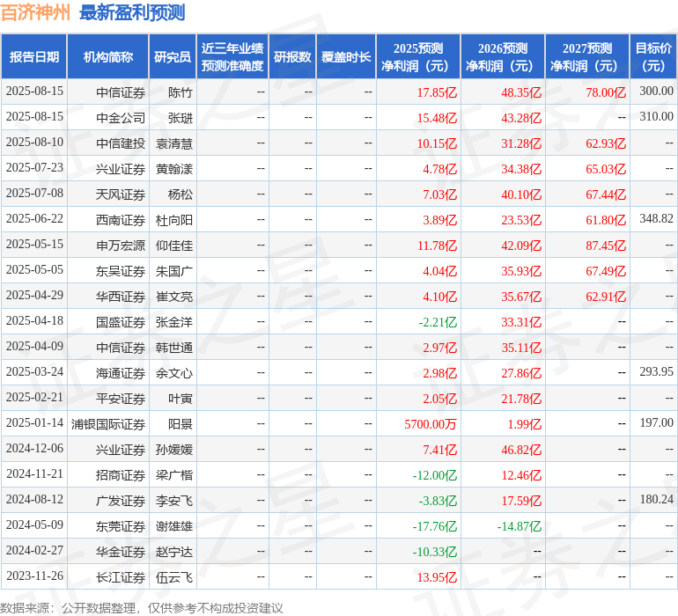
Task: Select the 浦银国际证券 institution entry
Action: coord(108,424)
